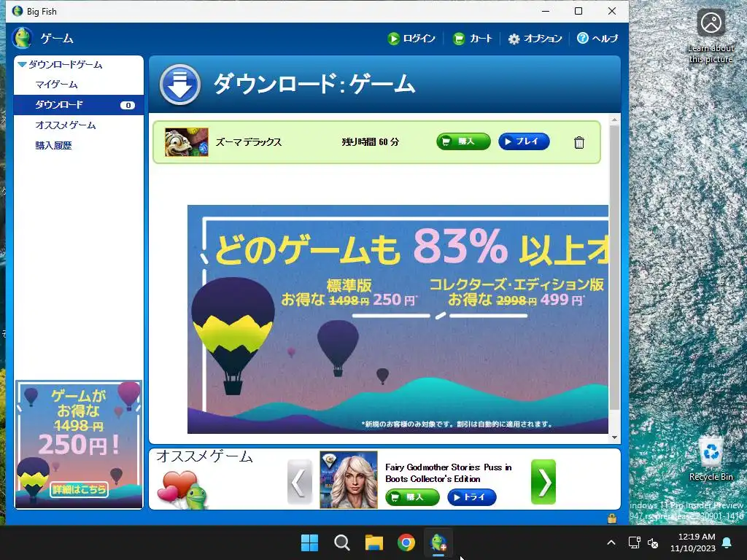Click 残り時間 60 分 remaining time text
Image resolution: width=747 pixels, height=560 pixels.
tap(370, 142)
